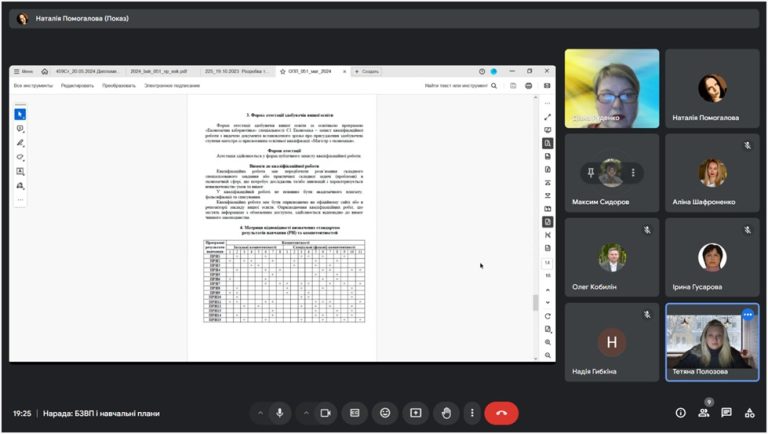768x434 pixels.
Task: Open Преобразовать menu
Action: coord(119,86)
